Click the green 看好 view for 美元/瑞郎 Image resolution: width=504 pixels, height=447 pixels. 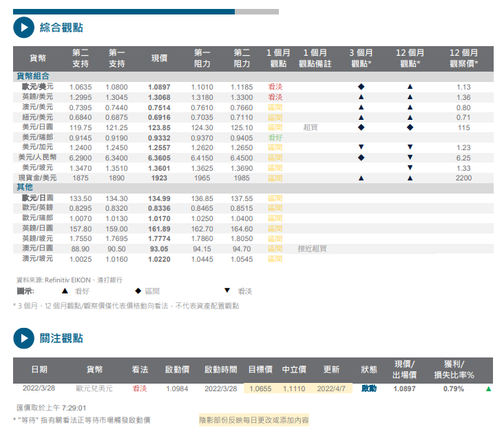[275, 138]
